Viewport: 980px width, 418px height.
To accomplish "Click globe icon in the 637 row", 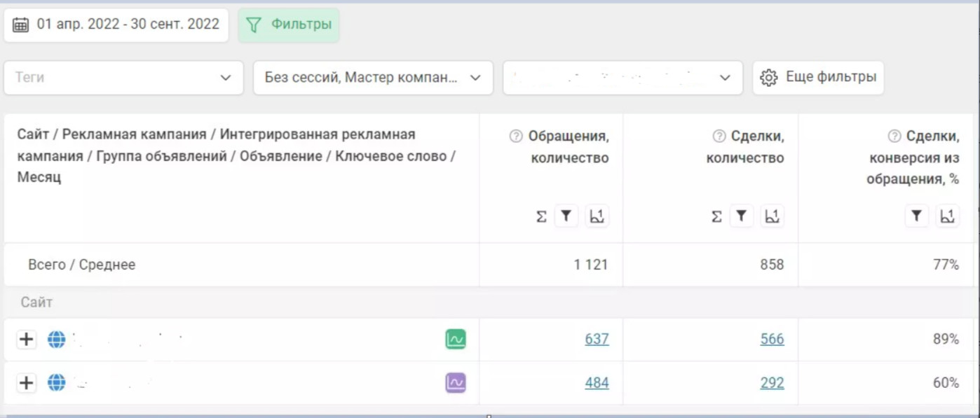I will point(56,340).
